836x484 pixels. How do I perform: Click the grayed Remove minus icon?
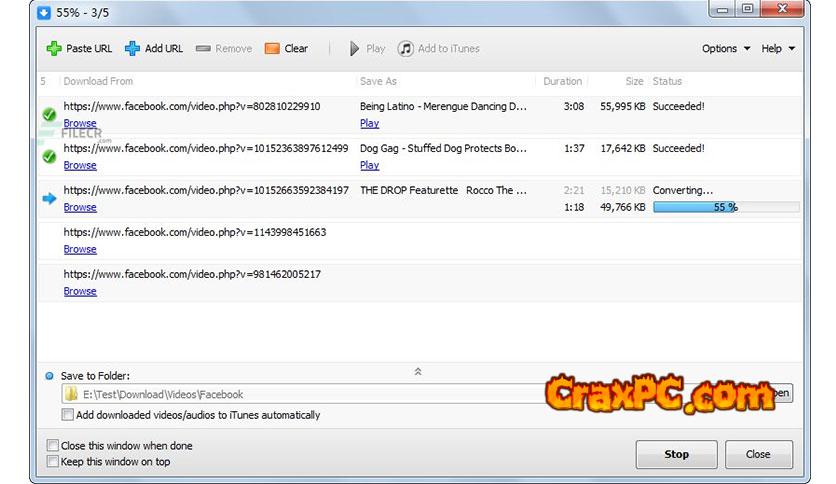[x=203, y=49]
